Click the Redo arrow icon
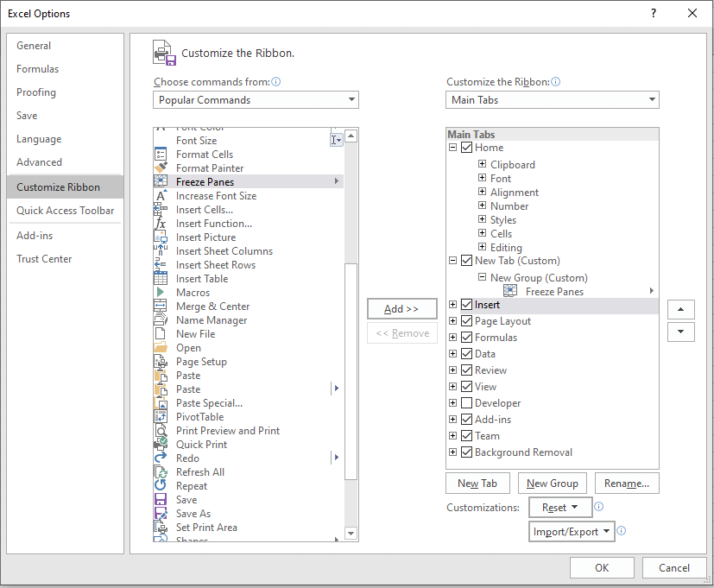The width and height of the screenshot is (714, 588). 161,458
